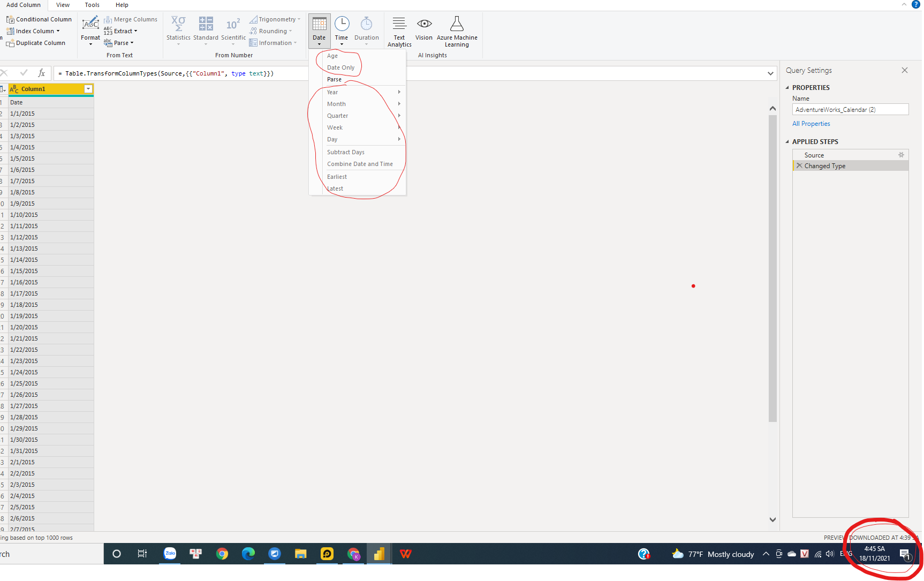Click the Column1 data type icon

14,89
